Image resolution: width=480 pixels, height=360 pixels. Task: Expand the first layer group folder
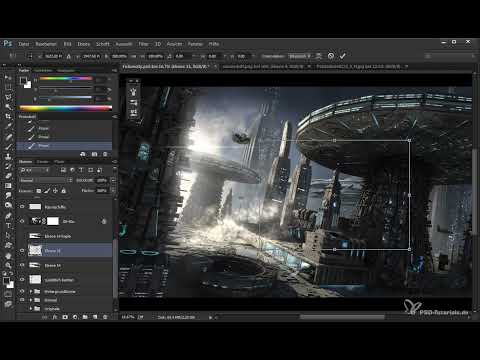(31, 291)
